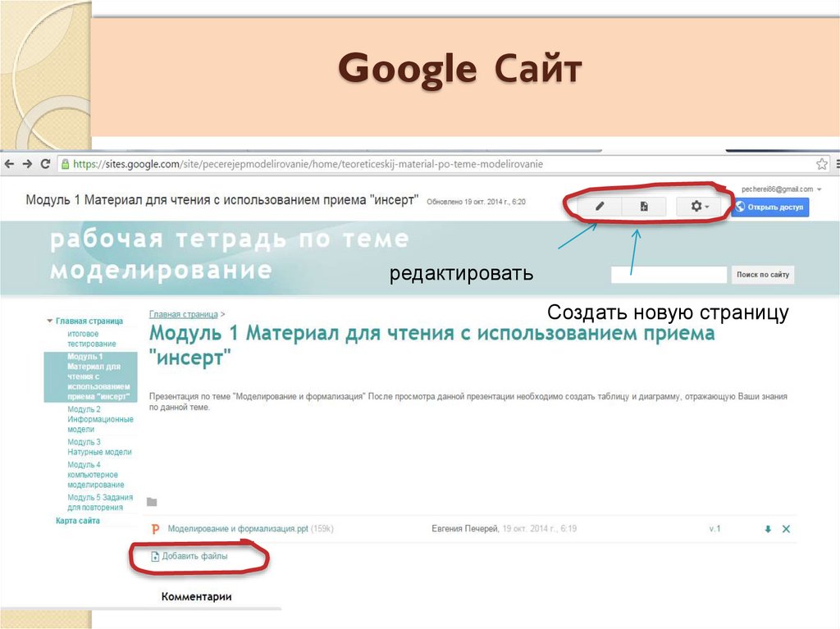Image resolution: width=840 pixels, height=629 pixels.
Task: Collapse the Главная страница tree arrow
Action: point(50,321)
